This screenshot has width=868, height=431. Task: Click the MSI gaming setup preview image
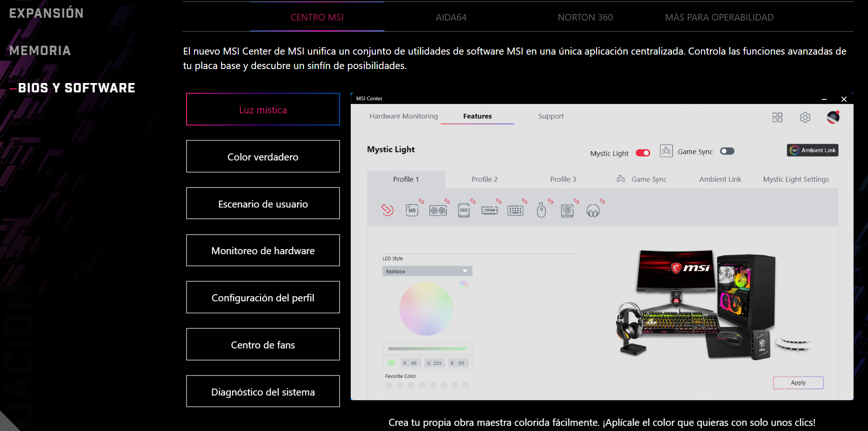714,305
